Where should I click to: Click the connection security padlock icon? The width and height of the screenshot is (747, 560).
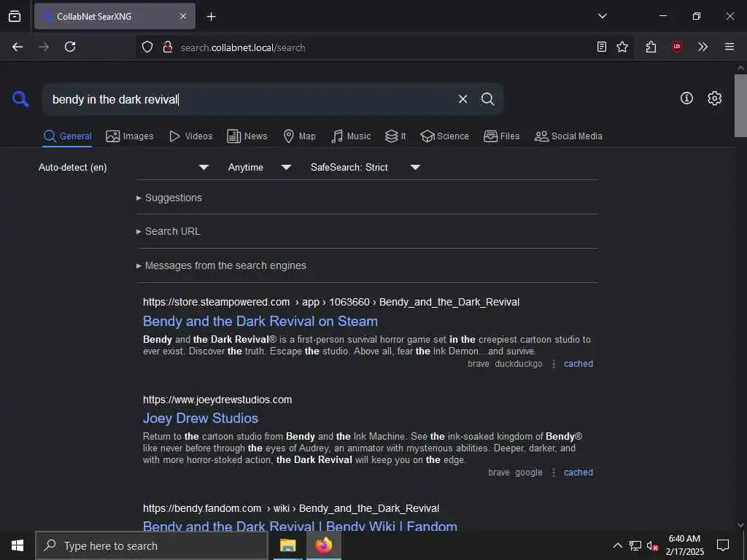click(168, 47)
